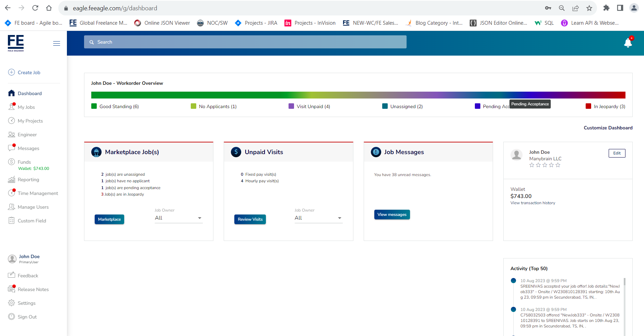Click the Funds dollar icon
The image size is (644, 336).
click(x=11, y=162)
